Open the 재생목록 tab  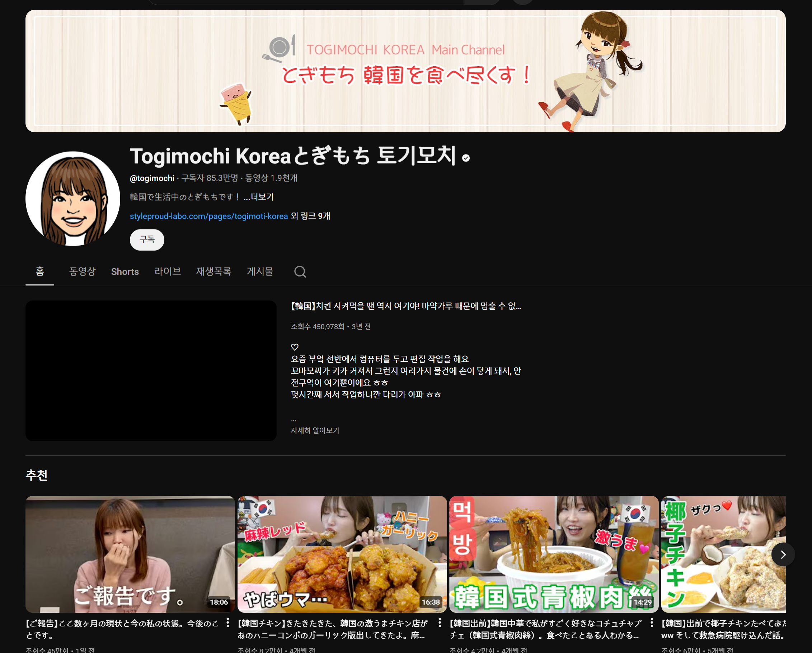point(213,271)
